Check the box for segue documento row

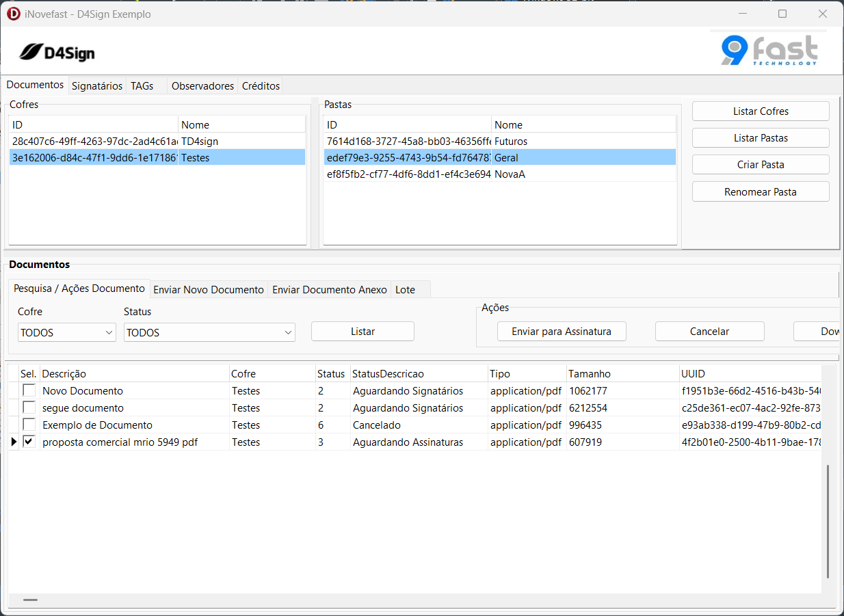pyautogui.click(x=29, y=407)
